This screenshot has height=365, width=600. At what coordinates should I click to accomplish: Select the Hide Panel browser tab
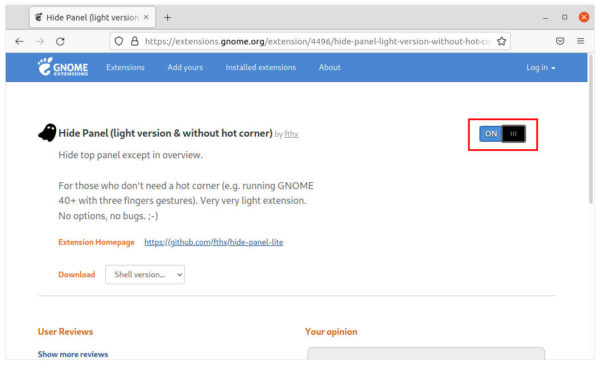pyautogui.click(x=92, y=17)
